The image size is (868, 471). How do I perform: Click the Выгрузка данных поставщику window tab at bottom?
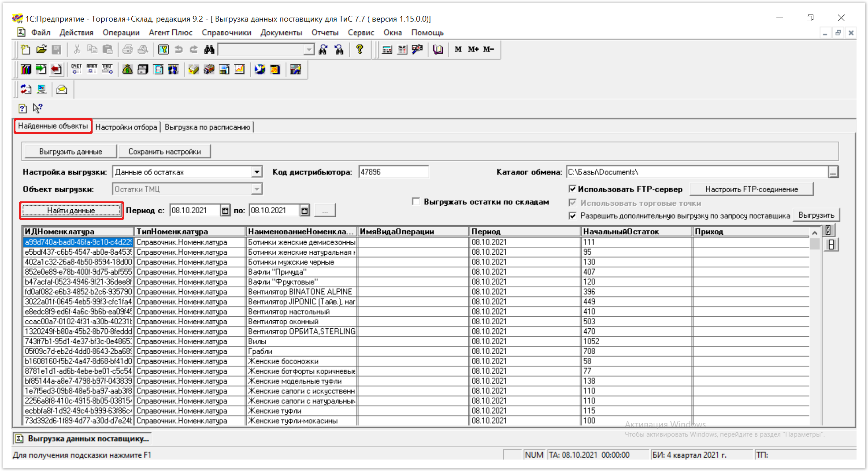pyautogui.click(x=83, y=439)
